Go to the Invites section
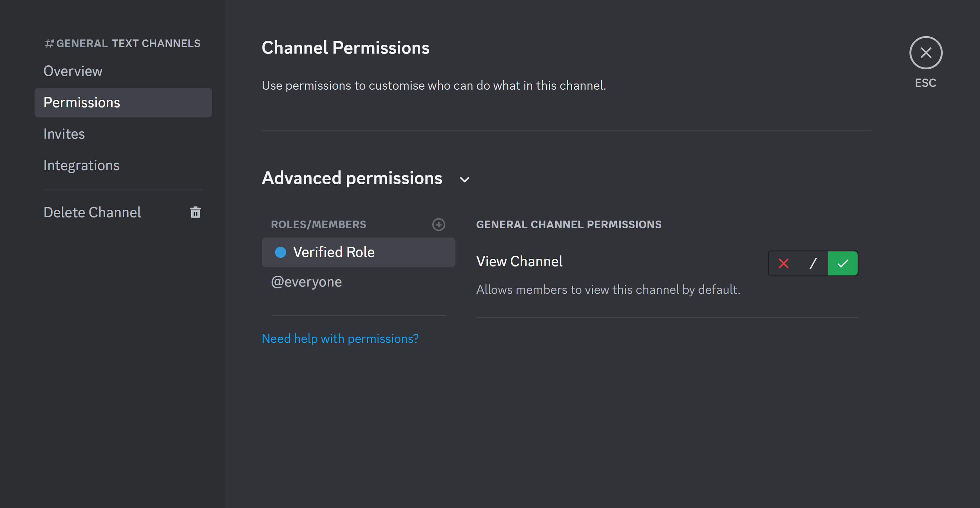 tap(64, 134)
